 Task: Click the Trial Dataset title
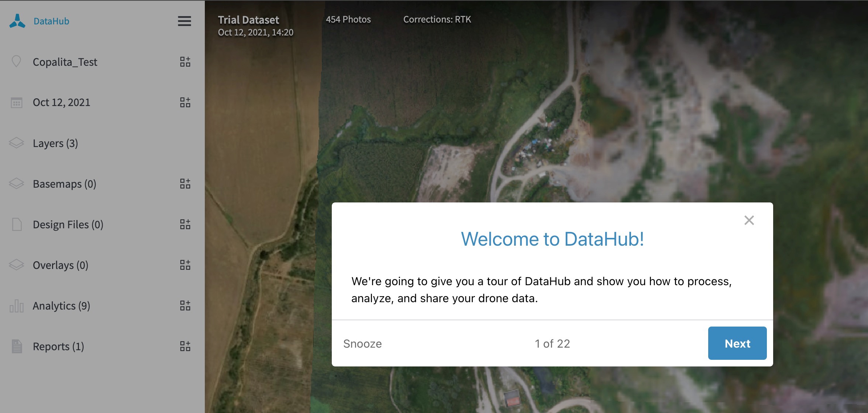tap(248, 20)
